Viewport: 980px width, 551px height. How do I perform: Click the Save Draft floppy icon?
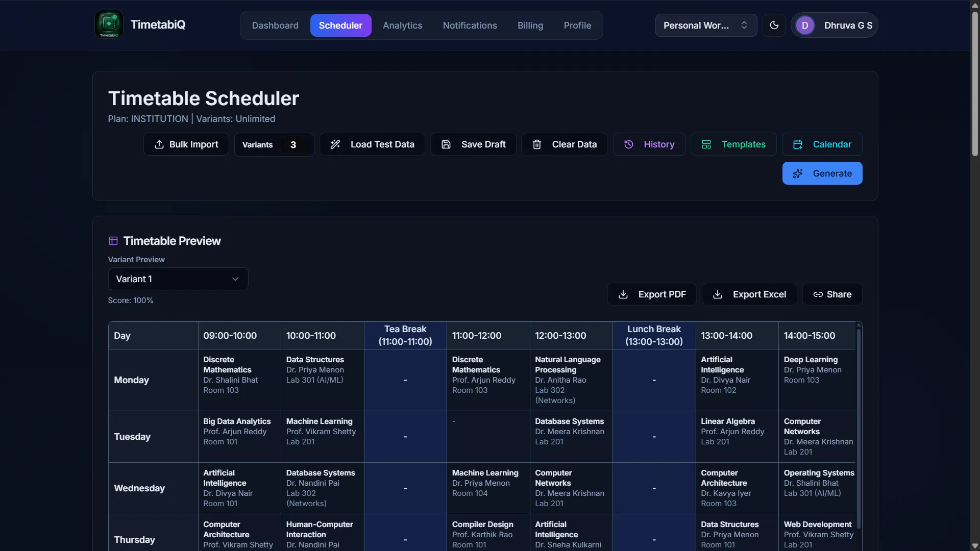click(x=446, y=144)
